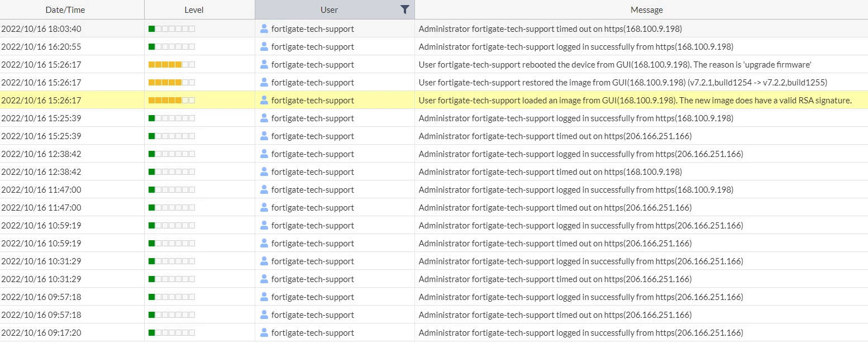
Task: Sort by the Level column header
Action: pyautogui.click(x=194, y=9)
